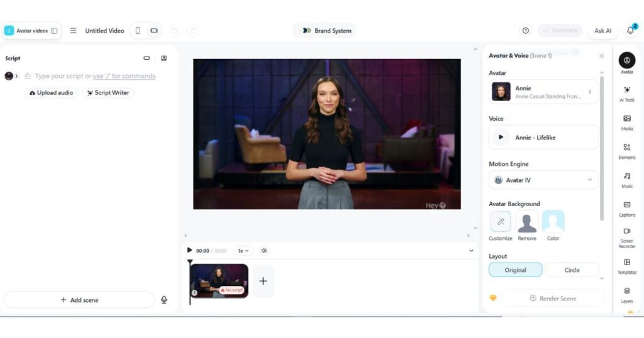Click the premium gem icon

point(493,298)
